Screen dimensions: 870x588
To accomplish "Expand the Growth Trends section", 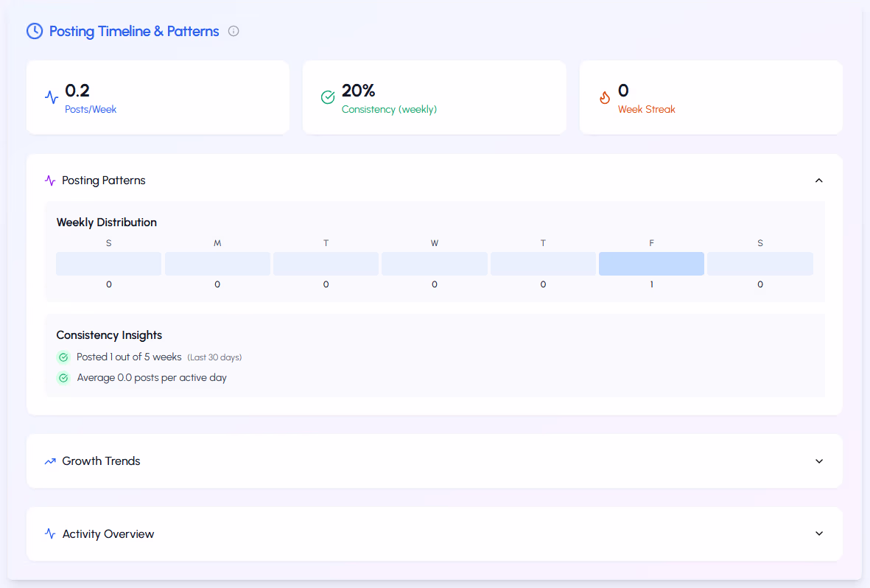I will tap(818, 461).
